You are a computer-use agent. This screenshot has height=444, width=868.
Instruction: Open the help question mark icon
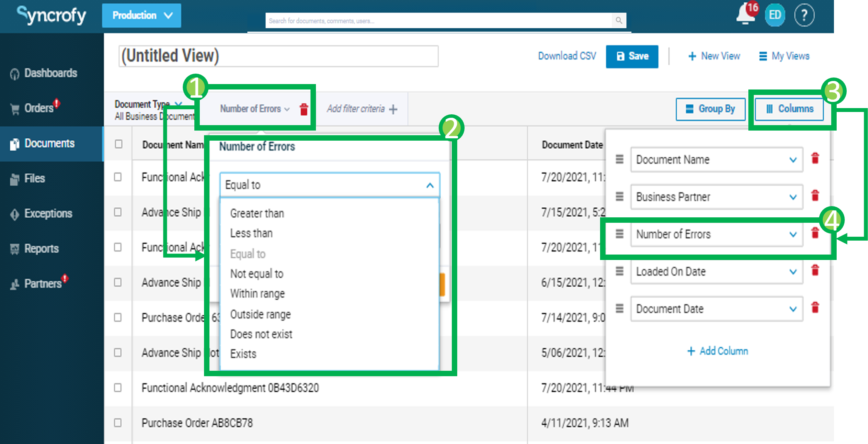pos(805,15)
